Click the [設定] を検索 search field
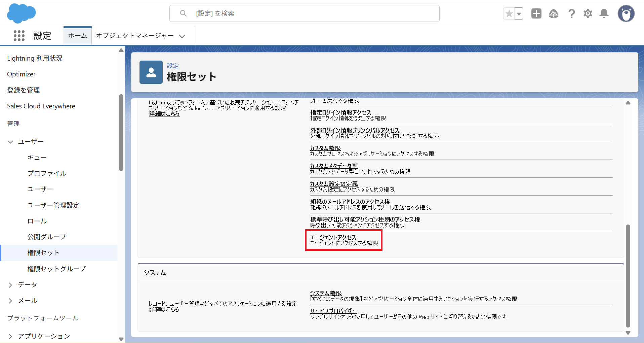Screen dimensions: 644x343 click(304, 13)
